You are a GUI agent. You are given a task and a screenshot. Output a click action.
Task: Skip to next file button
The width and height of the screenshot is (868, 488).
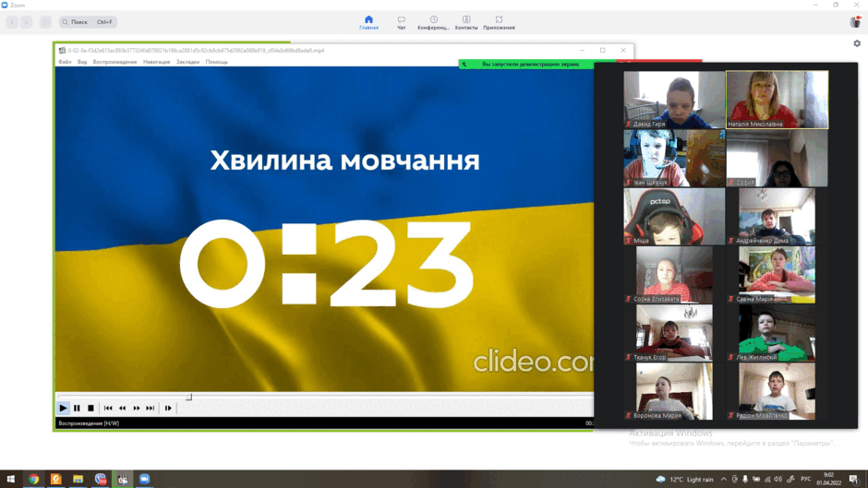[x=150, y=408]
